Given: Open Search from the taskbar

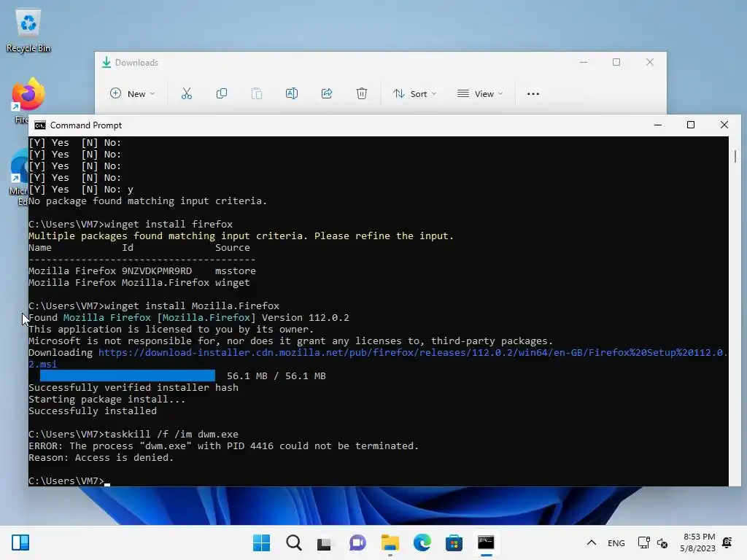Looking at the screenshot, I should click(x=293, y=542).
